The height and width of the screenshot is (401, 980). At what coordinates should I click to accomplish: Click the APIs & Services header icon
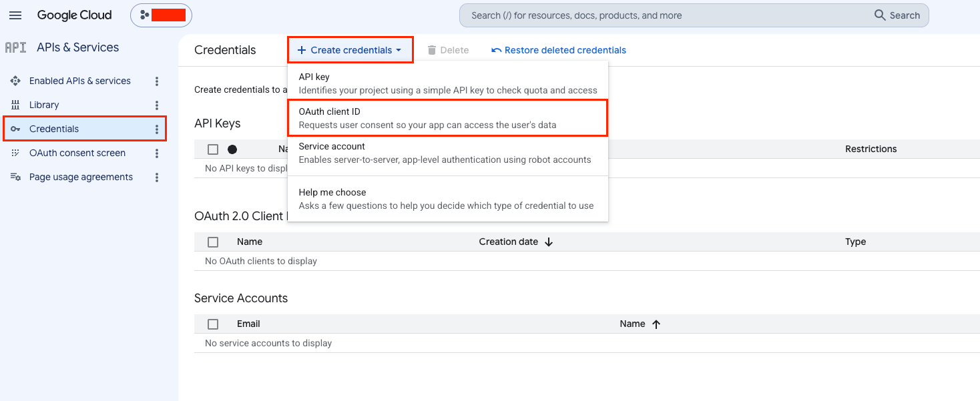point(15,47)
